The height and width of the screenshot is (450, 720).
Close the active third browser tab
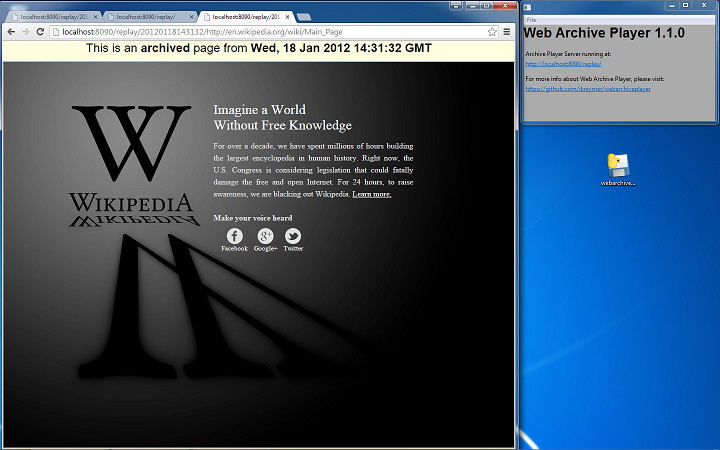tap(288, 17)
